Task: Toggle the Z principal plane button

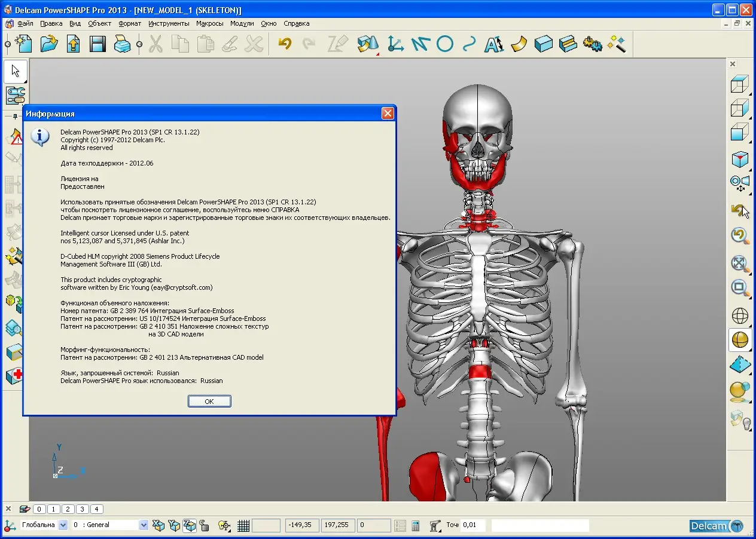Action: coord(189,525)
